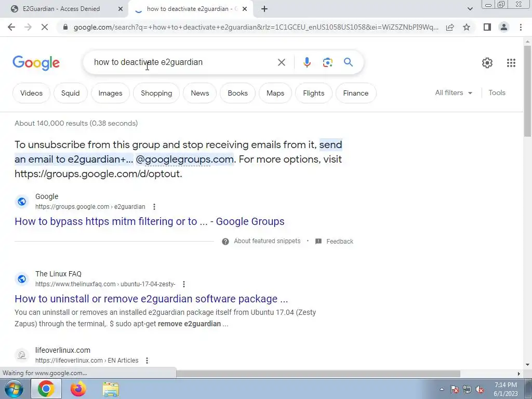The width and height of the screenshot is (532, 399).
Task: Click the browser back arrow
Action: pyautogui.click(x=11, y=27)
